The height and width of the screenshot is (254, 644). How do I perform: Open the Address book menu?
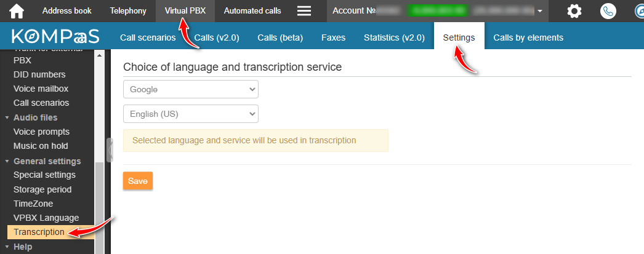pos(67,11)
